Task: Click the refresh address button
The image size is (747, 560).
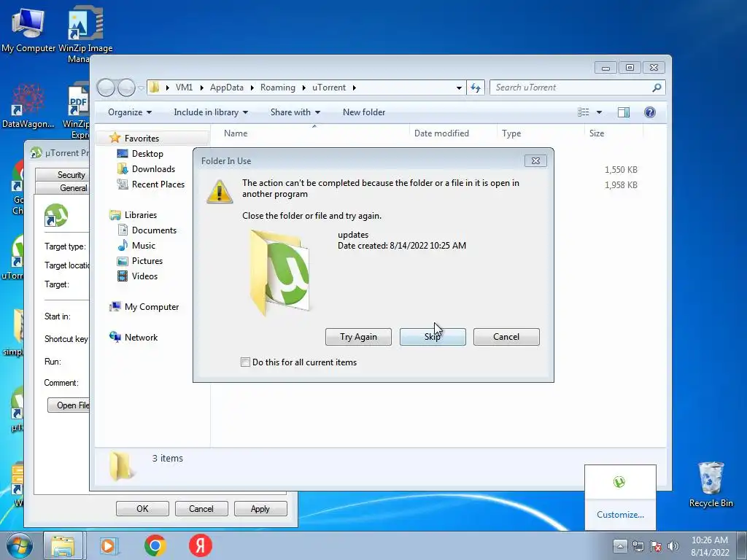Action: pyautogui.click(x=476, y=87)
